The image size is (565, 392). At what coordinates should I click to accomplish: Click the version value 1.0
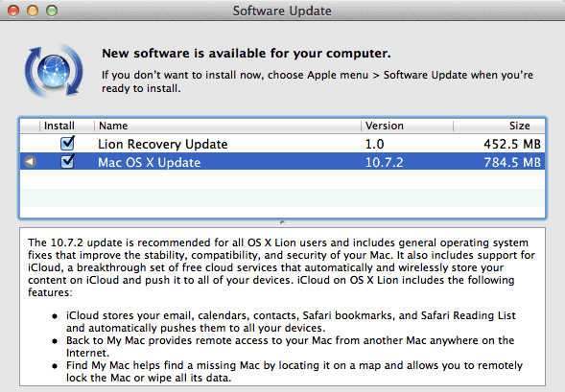(x=375, y=144)
